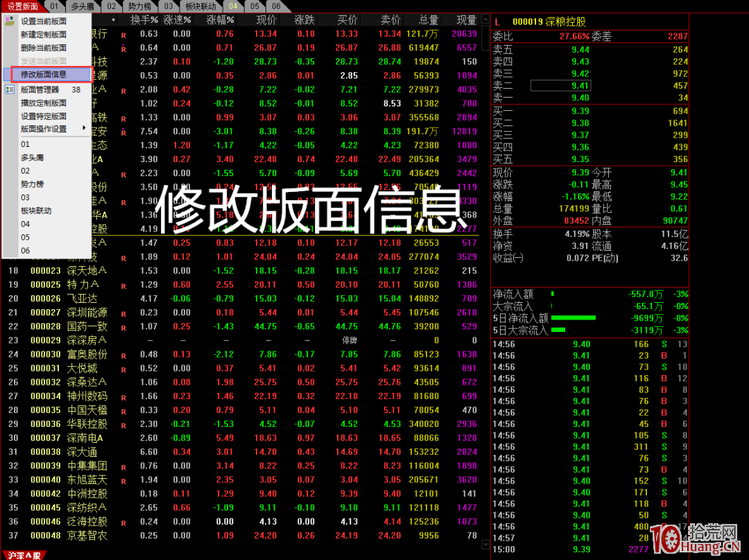Image resolution: width=749 pixels, height=560 pixels.
Task: Pick 势力榜 in the dropdown menu list
Action: pos(33,184)
